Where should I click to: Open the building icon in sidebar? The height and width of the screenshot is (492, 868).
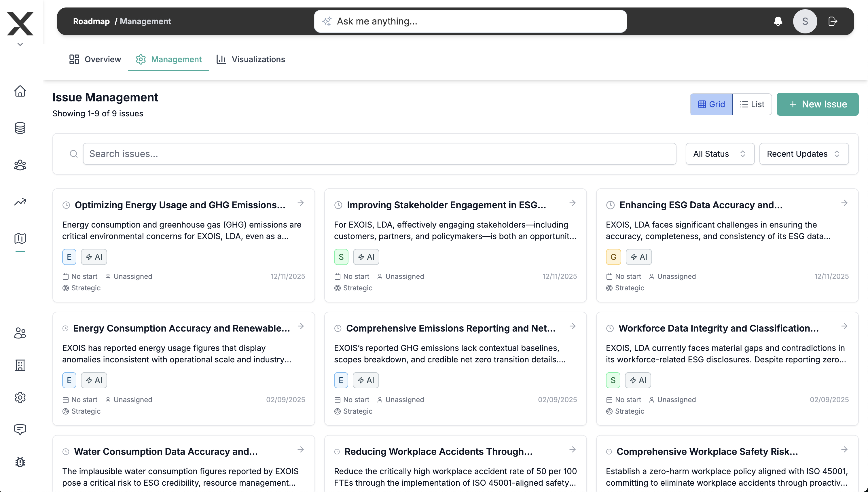[x=20, y=365]
